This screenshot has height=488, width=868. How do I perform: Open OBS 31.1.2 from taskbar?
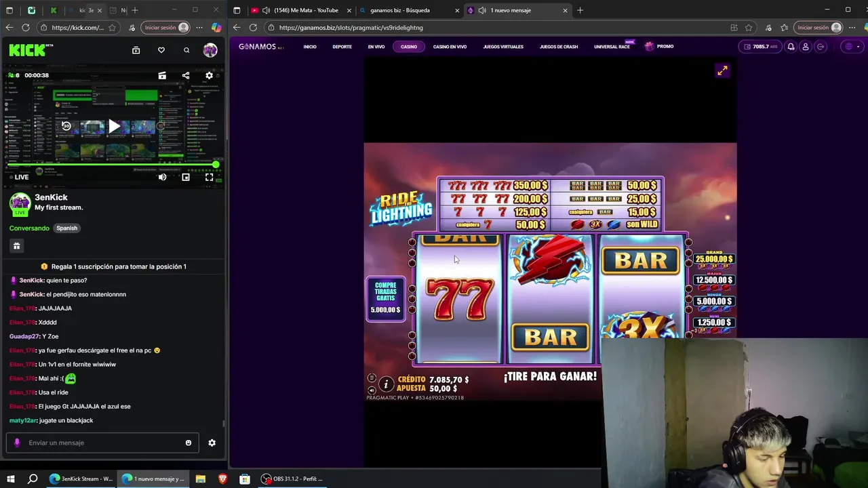[x=293, y=479]
